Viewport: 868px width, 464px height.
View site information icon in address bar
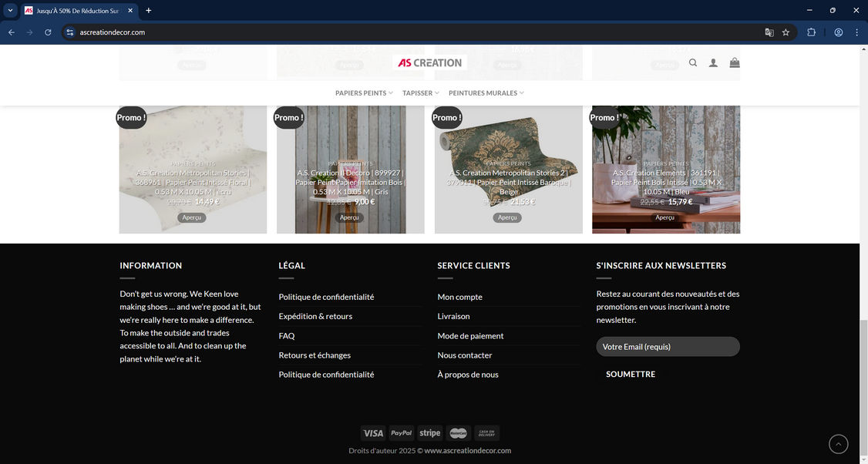point(69,32)
